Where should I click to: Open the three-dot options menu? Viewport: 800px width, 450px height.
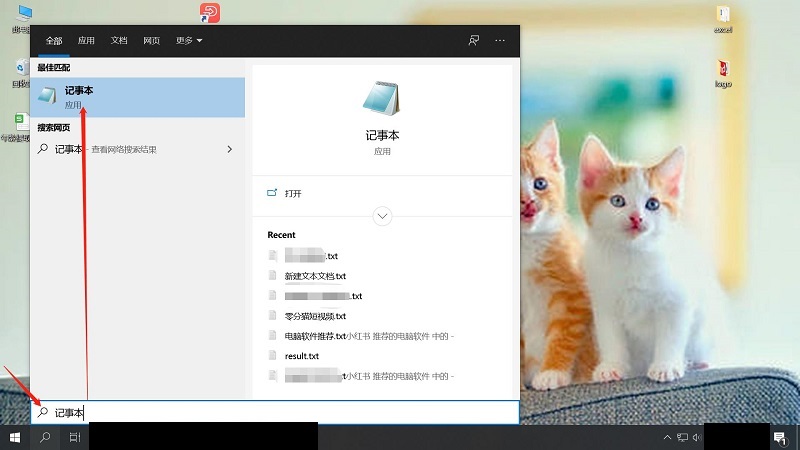(499, 40)
